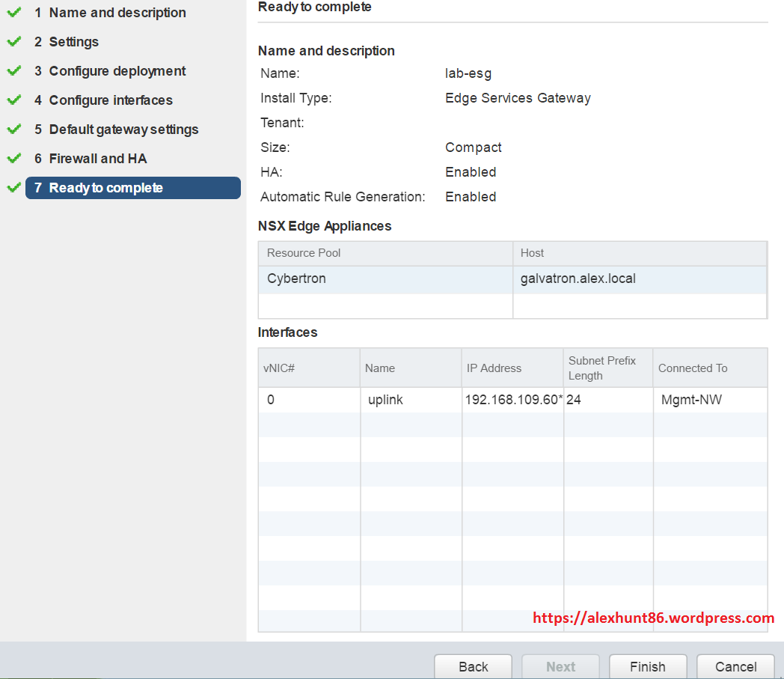This screenshot has width=784, height=679.
Task: Select the uplink interface row
Action: tap(385, 400)
